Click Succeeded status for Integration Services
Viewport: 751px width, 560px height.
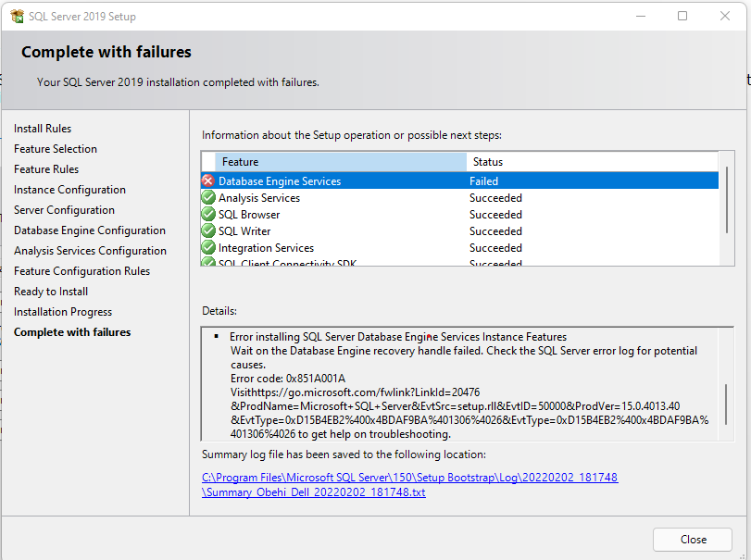click(495, 248)
